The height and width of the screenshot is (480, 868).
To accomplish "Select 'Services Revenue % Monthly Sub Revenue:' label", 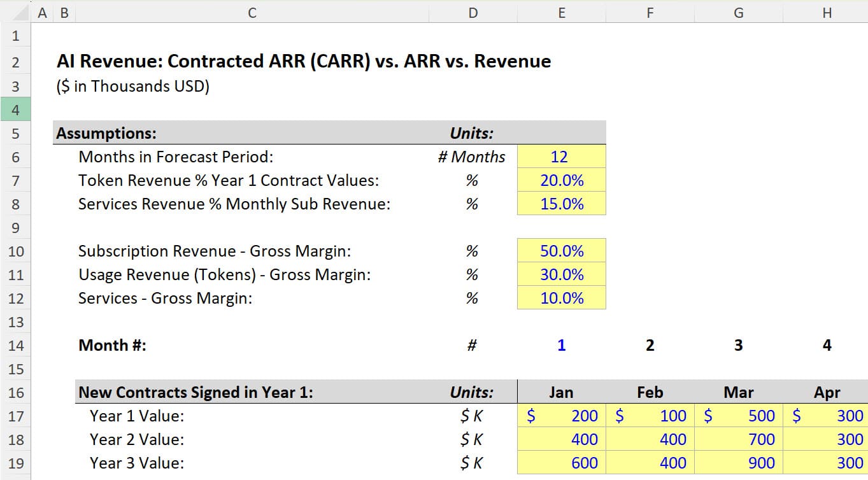I will click(234, 204).
